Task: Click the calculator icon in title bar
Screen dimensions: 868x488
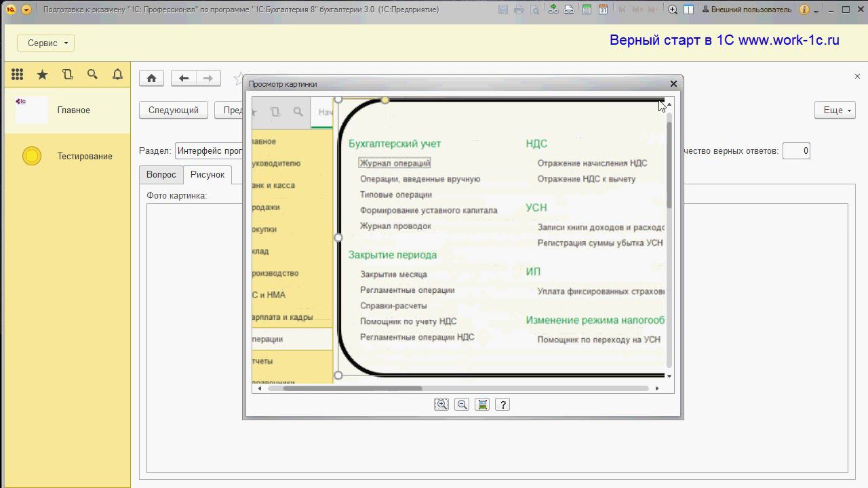Action: click(x=586, y=9)
